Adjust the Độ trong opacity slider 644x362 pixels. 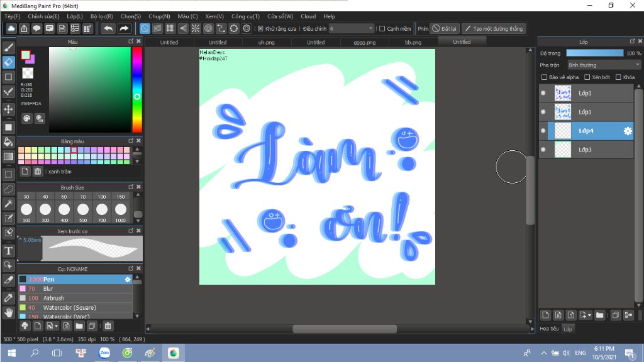[594, 53]
